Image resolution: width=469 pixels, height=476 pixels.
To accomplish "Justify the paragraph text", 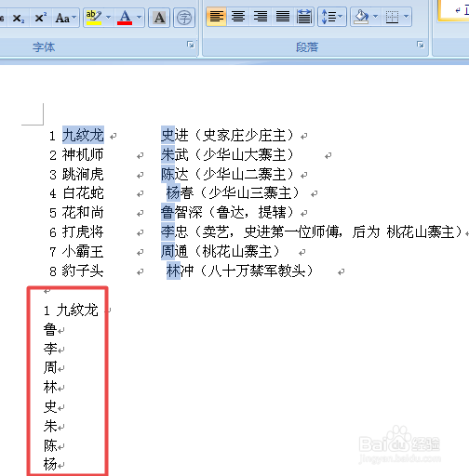I will pos(283,17).
